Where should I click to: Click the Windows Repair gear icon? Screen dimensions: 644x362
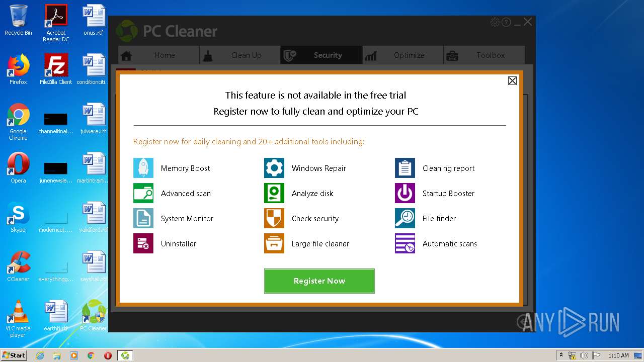pos(274,168)
